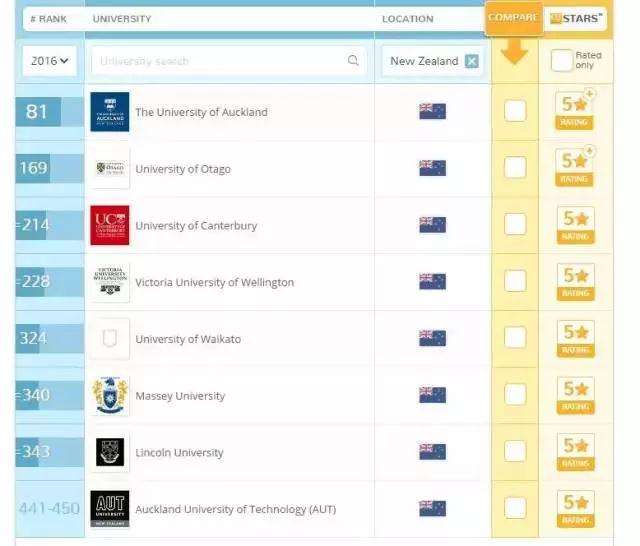Sort by the # RANK column header

point(48,18)
